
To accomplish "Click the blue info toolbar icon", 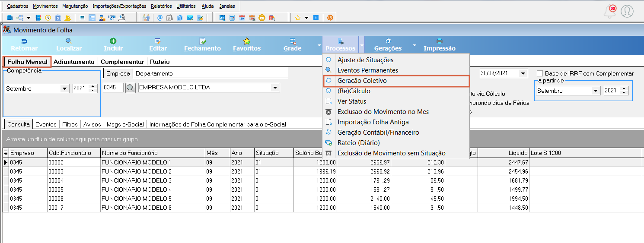I will click(x=316, y=18).
